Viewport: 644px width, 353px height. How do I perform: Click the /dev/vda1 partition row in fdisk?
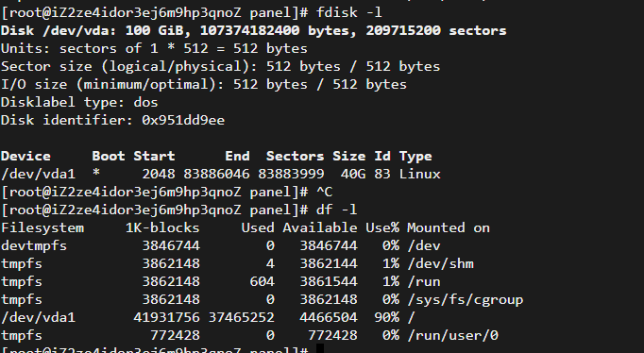[x=221, y=174]
